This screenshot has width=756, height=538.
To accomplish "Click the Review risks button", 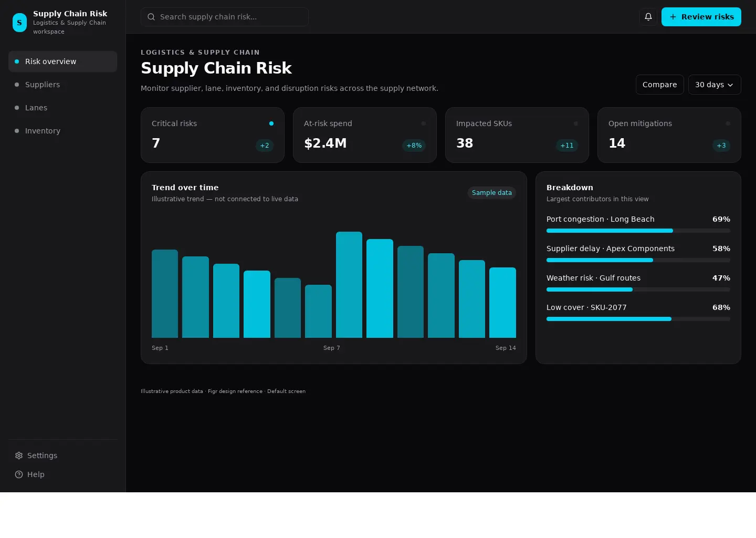I will pos(701,17).
